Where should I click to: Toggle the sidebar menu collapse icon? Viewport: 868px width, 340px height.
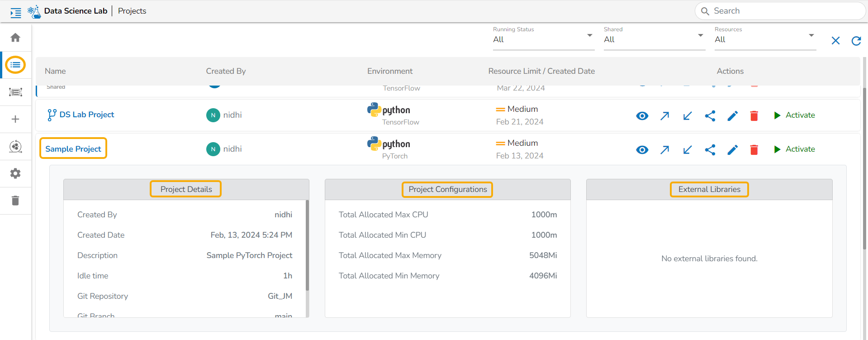pyautogui.click(x=16, y=13)
